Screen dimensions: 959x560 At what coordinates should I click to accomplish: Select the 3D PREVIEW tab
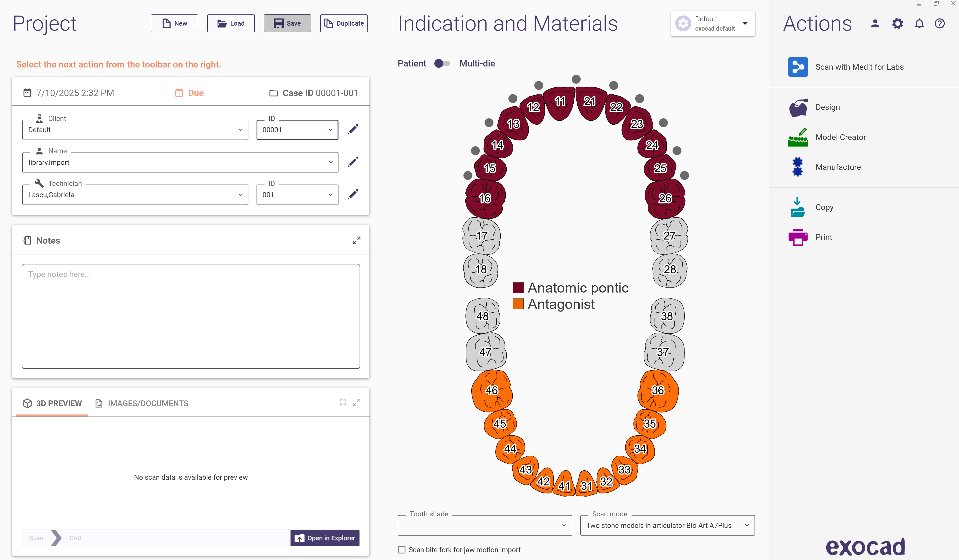click(52, 403)
